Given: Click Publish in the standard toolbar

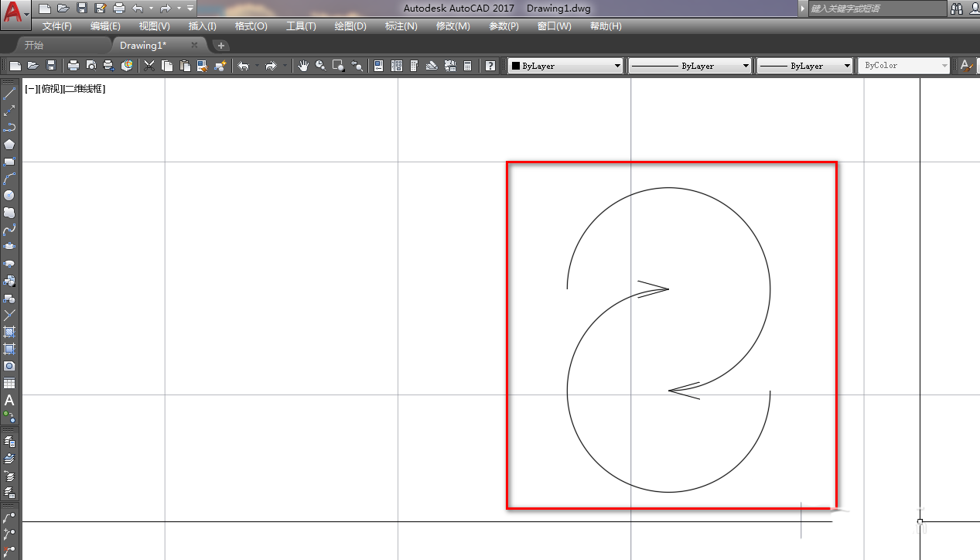Looking at the screenshot, I should click(x=108, y=66).
